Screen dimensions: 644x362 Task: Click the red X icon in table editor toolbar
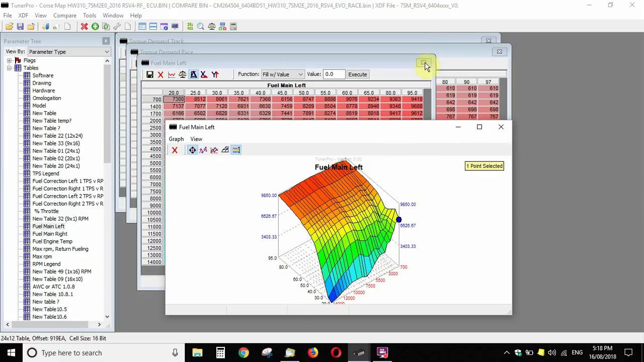[x=160, y=74]
